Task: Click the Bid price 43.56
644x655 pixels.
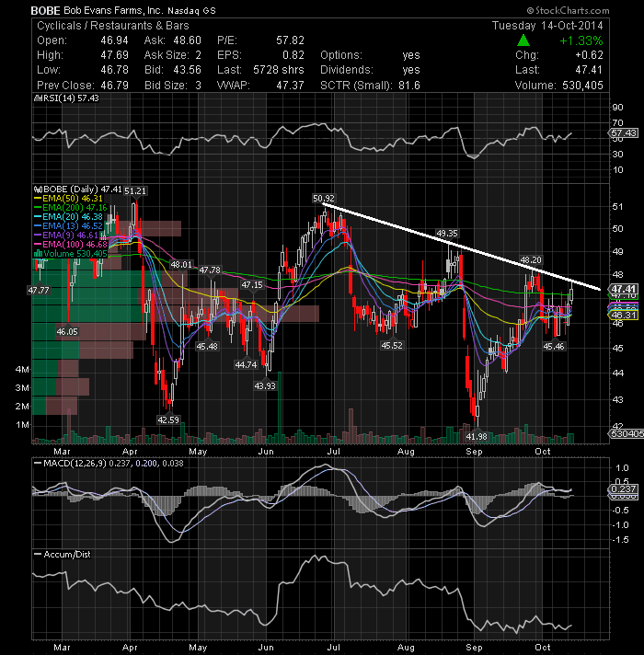Action: (x=187, y=69)
